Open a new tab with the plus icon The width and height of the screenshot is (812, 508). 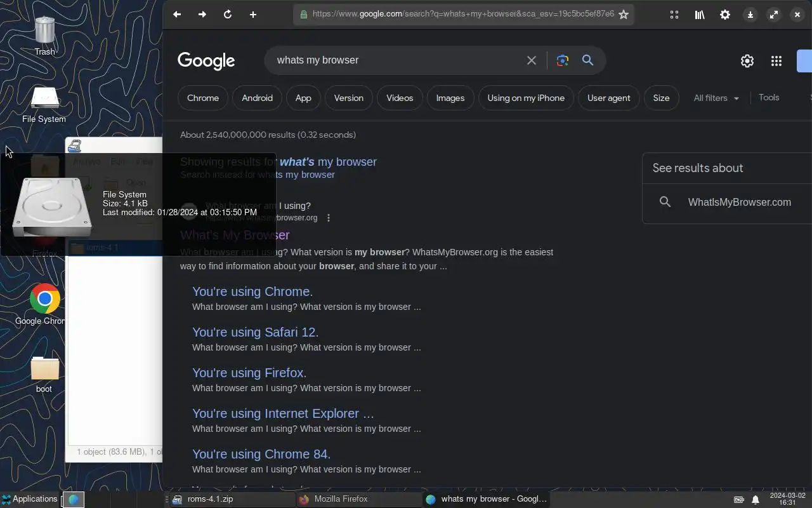[253, 14]
